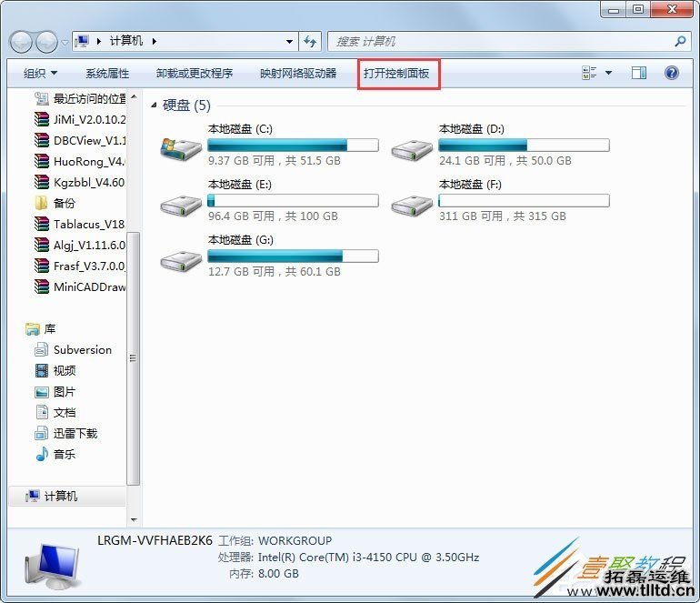This screenshot has height=603, width=700.
Task: Click the WORKGROUP value in details pane
Action: 295,541
